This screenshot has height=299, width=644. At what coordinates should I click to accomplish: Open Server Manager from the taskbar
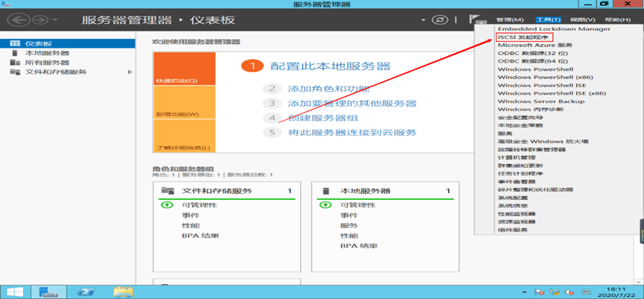[49, 292]
